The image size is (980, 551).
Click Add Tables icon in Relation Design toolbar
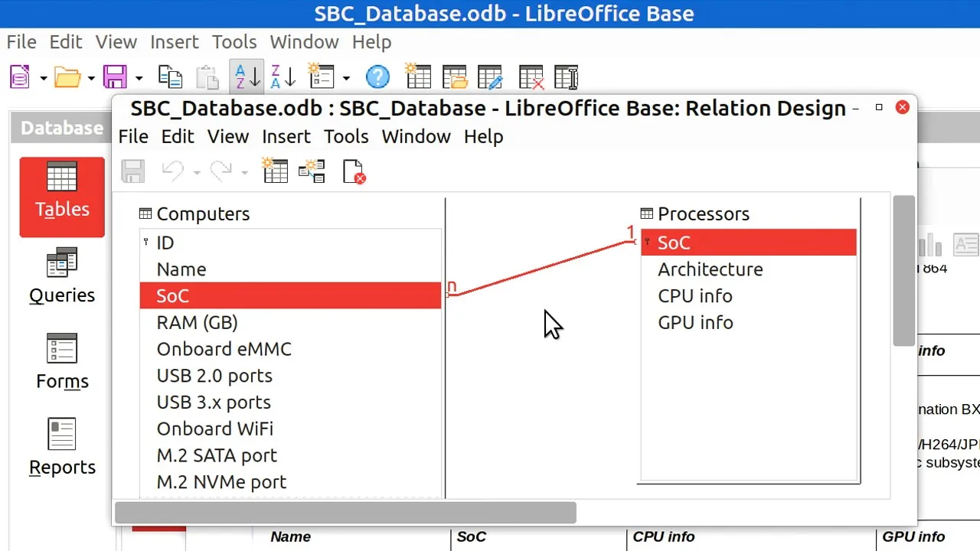(x=275, y=171)
